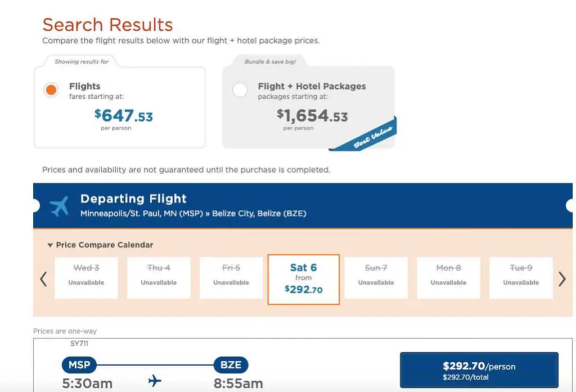Image resolution: width=576 pixels, height=392 pixels.
Task: Click the $1,654.53 package price
Action: pyautogui.click(x=312, y=116)
